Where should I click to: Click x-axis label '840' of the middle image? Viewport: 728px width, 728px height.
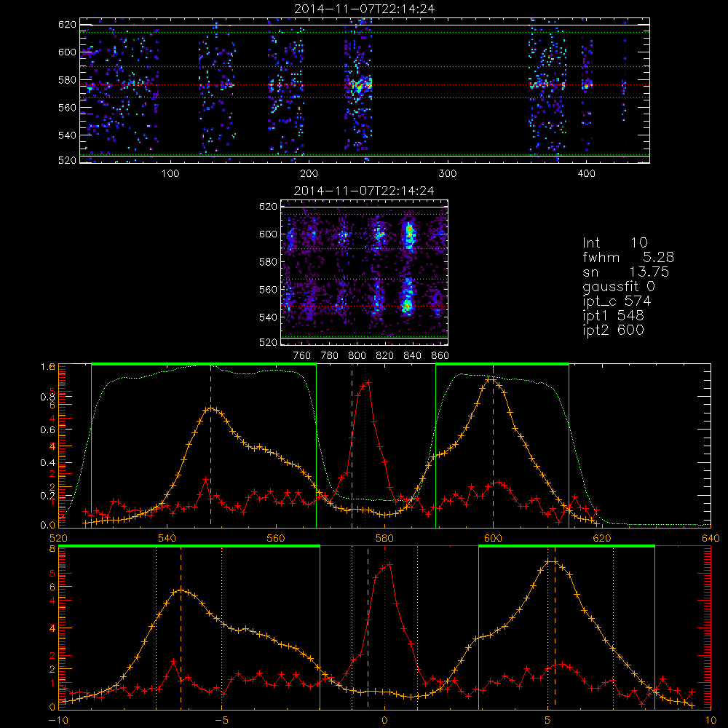coord(412,356)
